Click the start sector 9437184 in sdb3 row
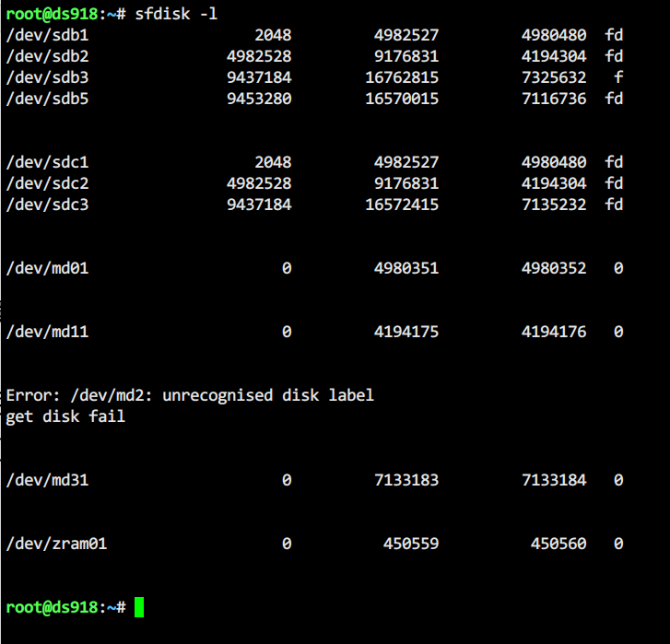The image size is (670, 644). click(259, 77)
